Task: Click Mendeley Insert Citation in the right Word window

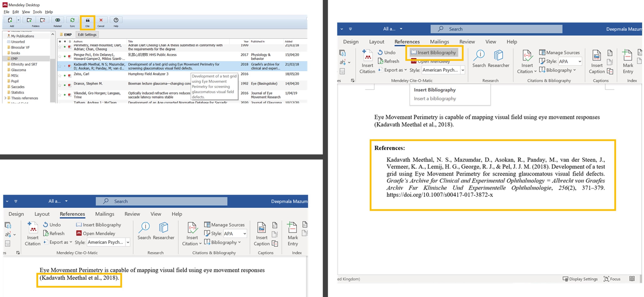Action: [367, 61]
